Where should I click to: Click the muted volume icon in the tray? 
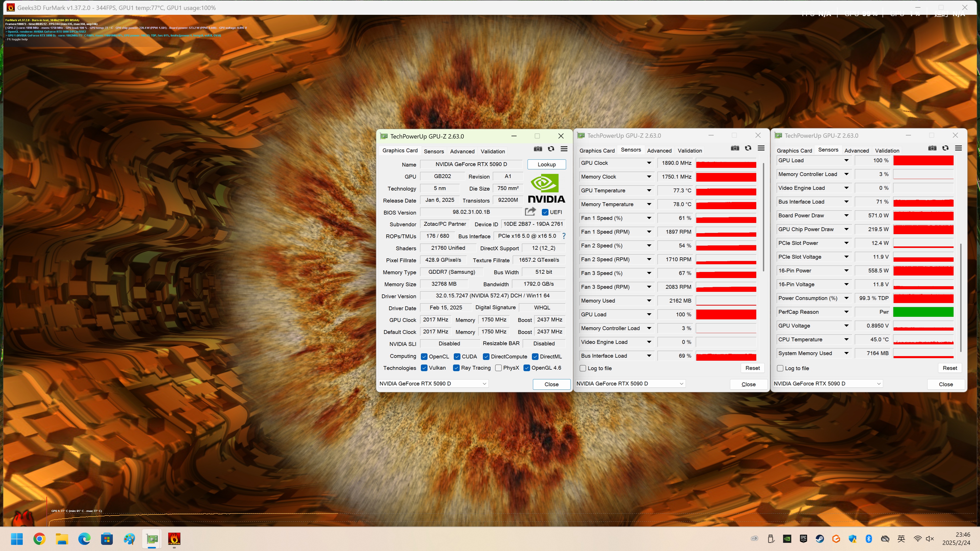(930, 539)
